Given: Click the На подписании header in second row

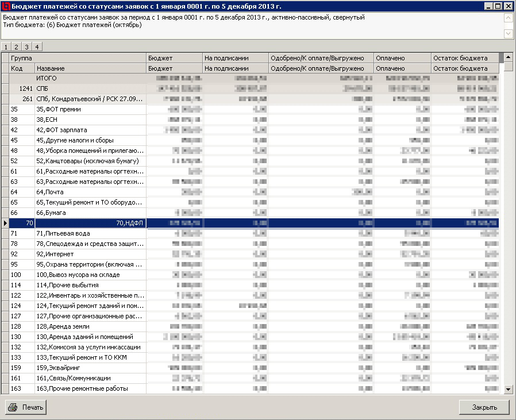Looking at the screenshot, I should click(x=236, y=68).
